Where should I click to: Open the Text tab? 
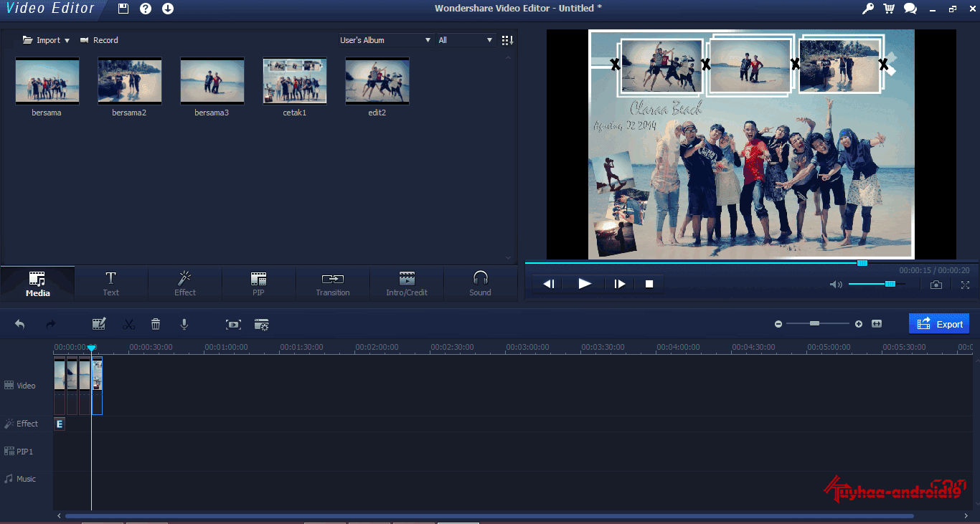[x=111, y=284]
